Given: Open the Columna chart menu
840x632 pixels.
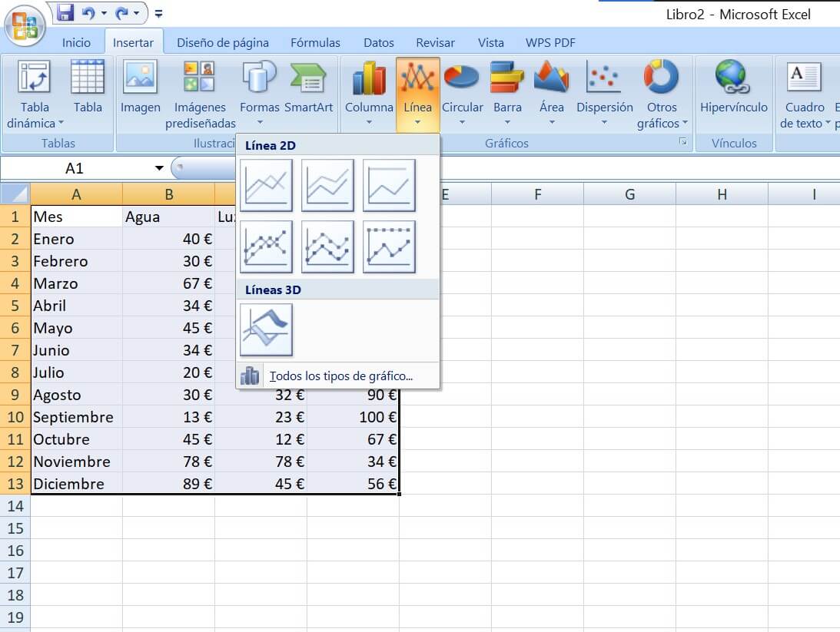Looking at the screenshot, I should (369, 93).
